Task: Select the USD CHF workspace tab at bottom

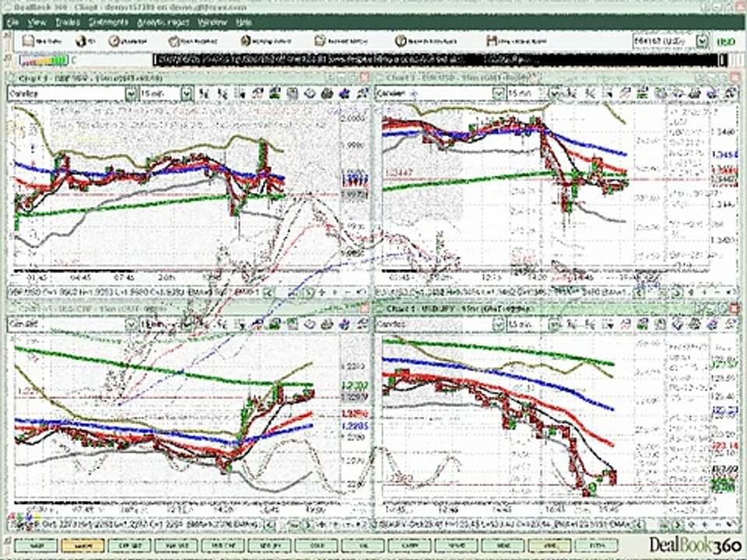Action: 223,546
